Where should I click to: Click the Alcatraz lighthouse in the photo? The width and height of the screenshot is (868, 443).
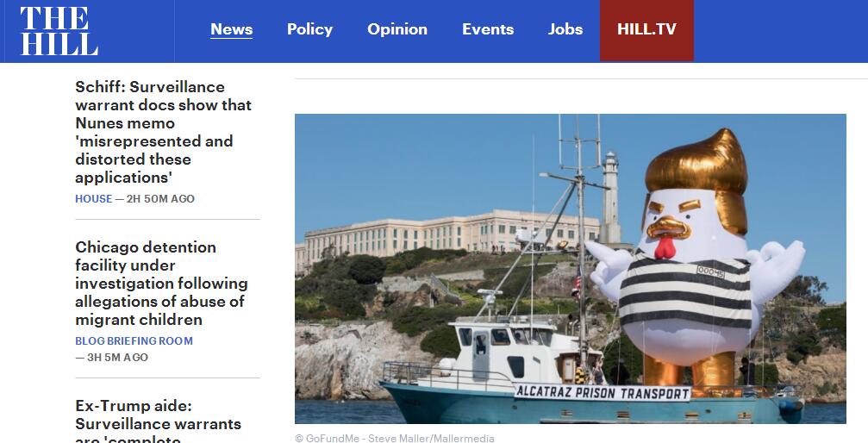[610, 197]
